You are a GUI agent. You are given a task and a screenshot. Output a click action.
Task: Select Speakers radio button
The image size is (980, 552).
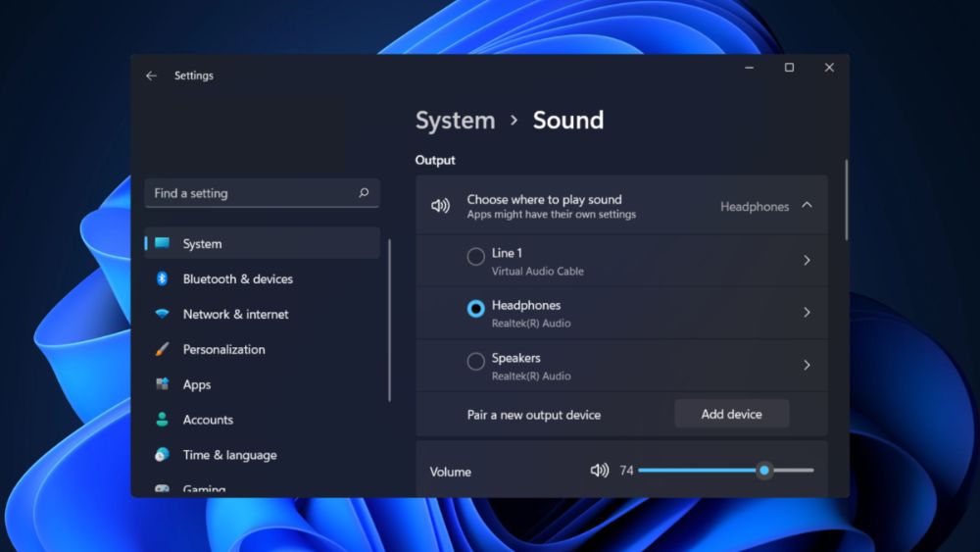coord(475,362)
